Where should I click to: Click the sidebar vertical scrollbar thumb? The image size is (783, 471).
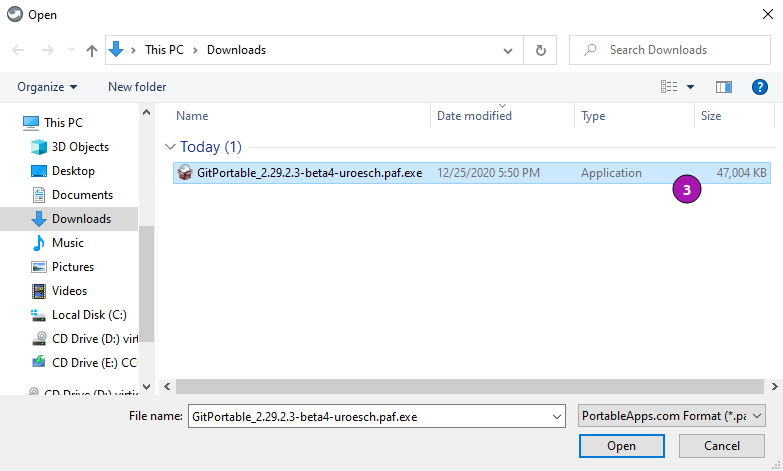(x=146, y=284)
